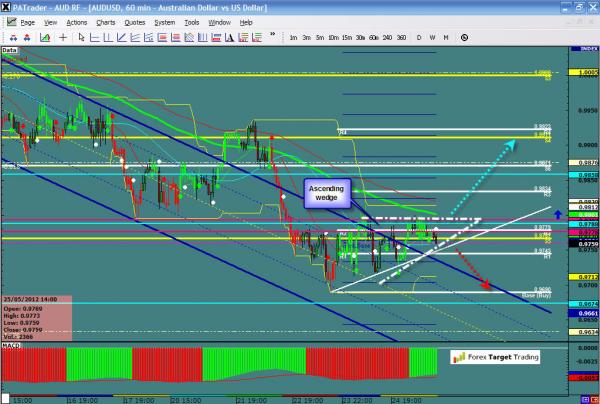Expand the toolbar overflow chevron
The height and width of the screenshot is (404, 600).
pos(270,37)
